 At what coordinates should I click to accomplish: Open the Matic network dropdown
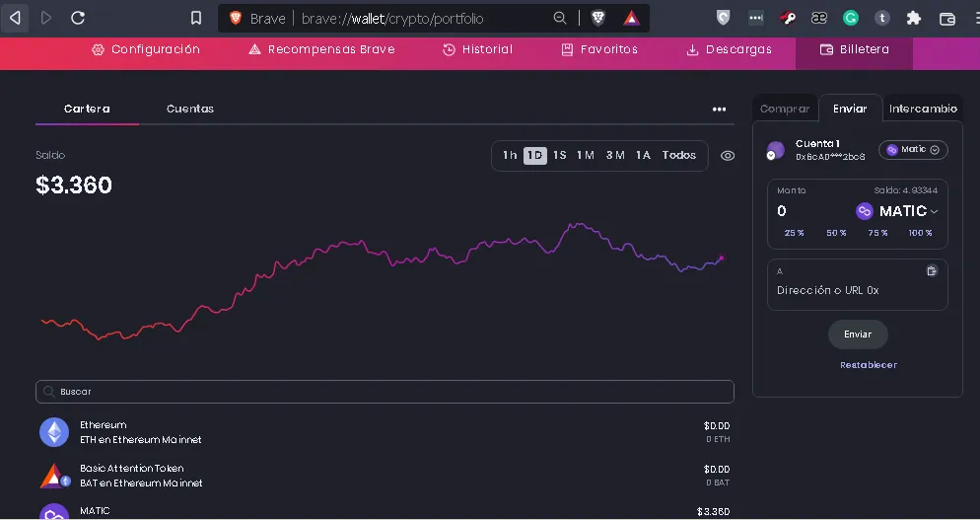click(913, 150)
